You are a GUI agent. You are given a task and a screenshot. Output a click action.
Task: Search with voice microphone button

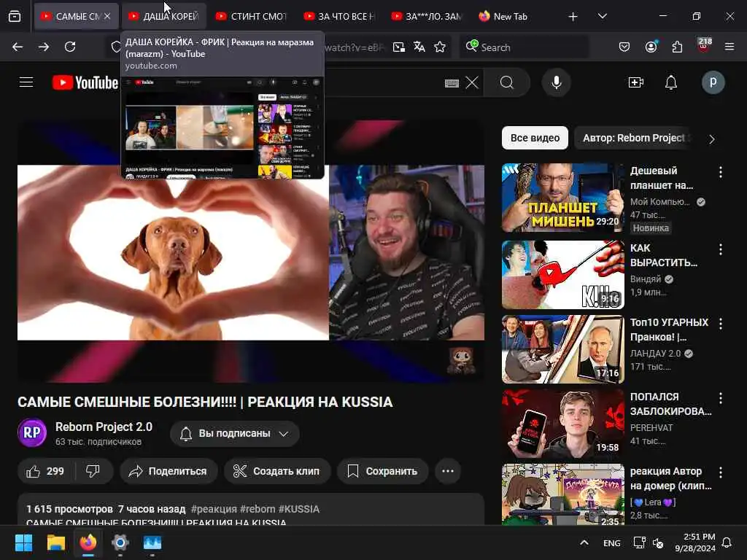(557, 83)
